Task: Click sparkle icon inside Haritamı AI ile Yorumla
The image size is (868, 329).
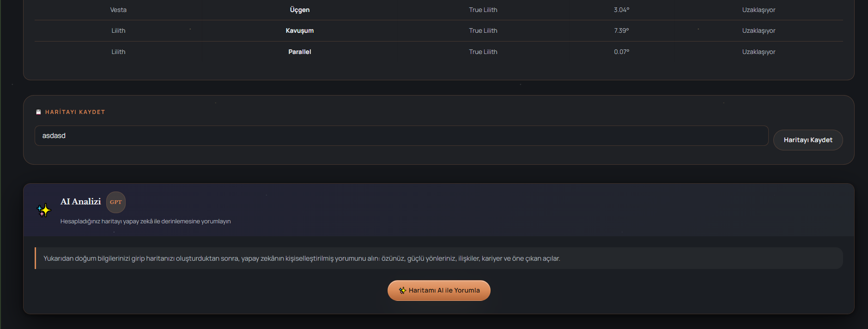Action: (402, 290)
